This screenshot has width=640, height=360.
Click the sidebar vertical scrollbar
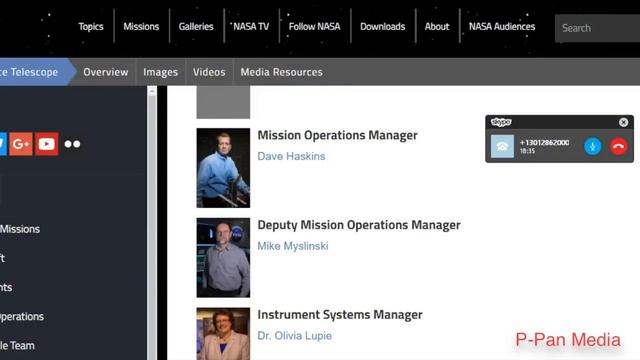152,223
